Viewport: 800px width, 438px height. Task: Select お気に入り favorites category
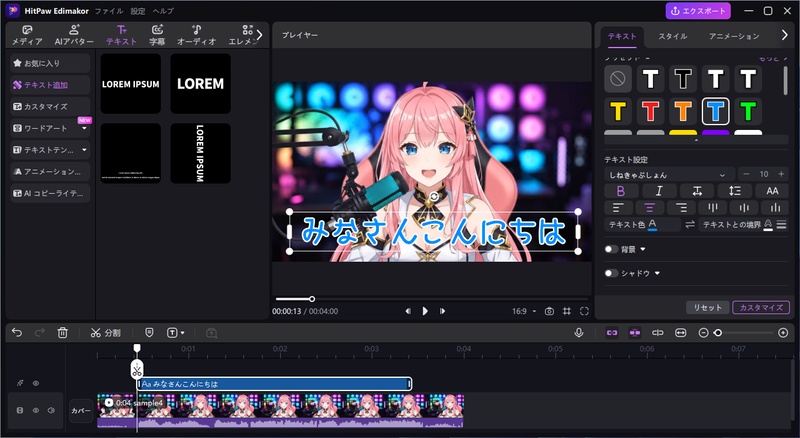pyautogui.click(x=50, y=63)
